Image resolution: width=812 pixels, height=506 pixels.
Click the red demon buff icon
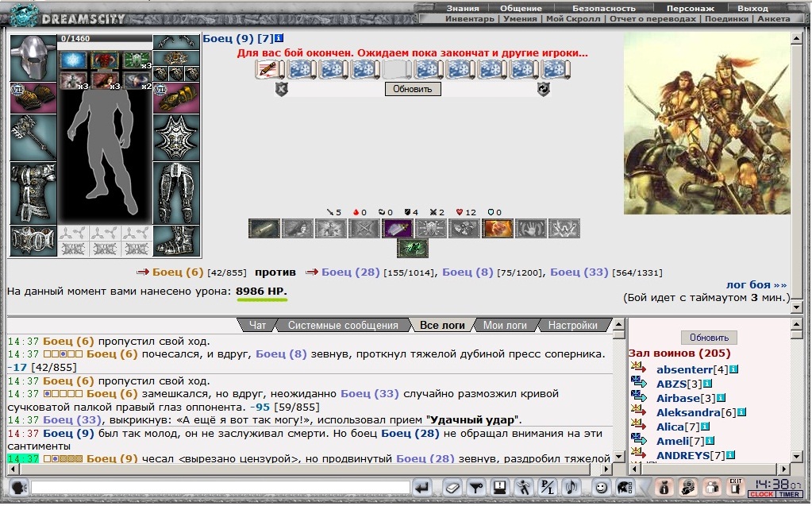105,60
